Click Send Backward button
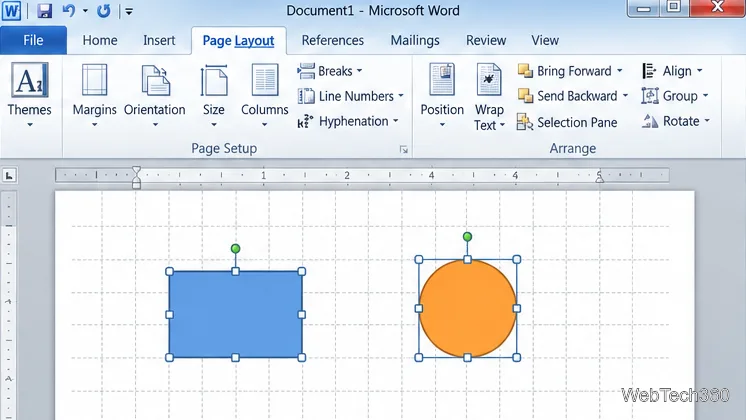The width and height of the screenshot is (746, 420). point(568,96)
